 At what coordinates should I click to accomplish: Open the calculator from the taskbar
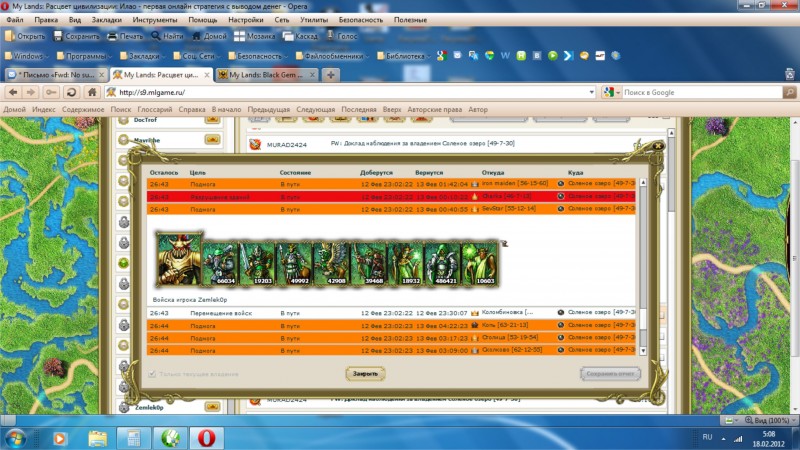133,438
